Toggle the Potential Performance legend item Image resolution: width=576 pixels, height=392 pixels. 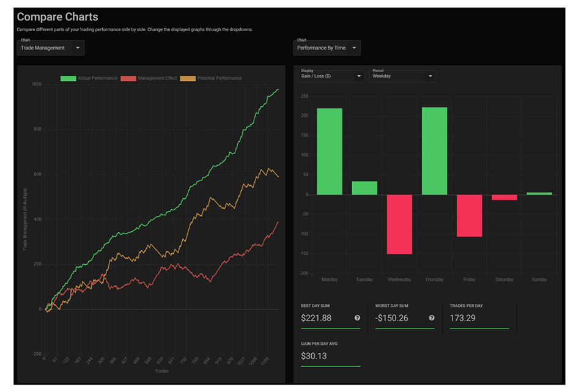click(211, 78)
